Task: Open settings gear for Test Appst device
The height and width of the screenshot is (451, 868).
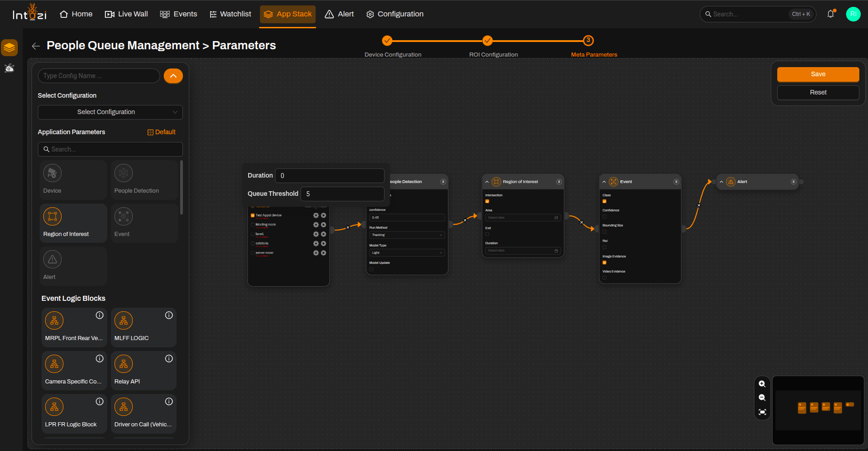Action: 316,215
